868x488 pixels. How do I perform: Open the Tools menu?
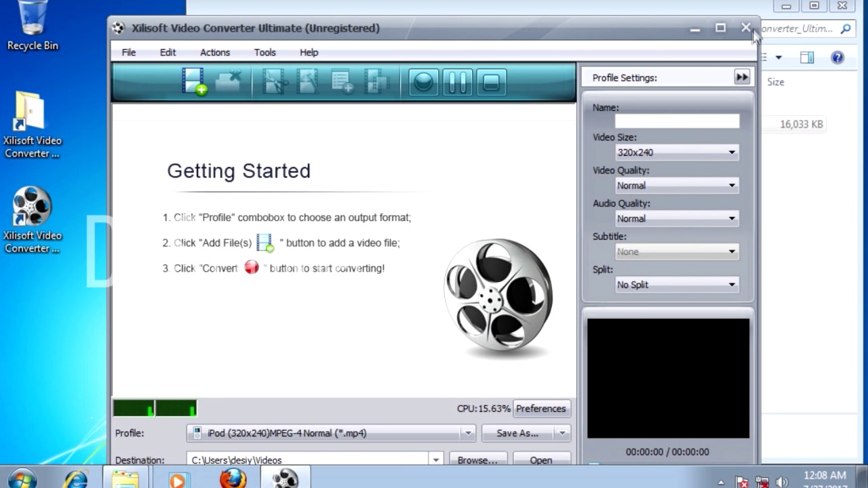(264, 52)
